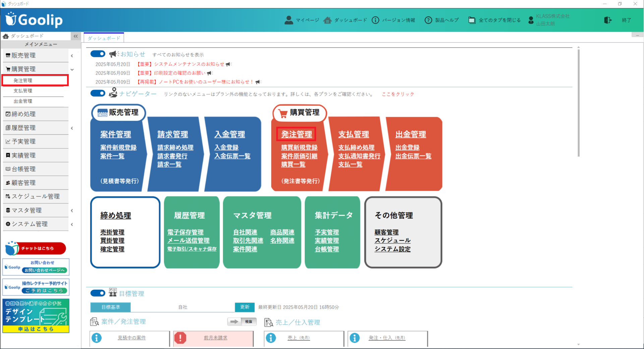Open 購買新規登録 link

click(x=299, y=148)
